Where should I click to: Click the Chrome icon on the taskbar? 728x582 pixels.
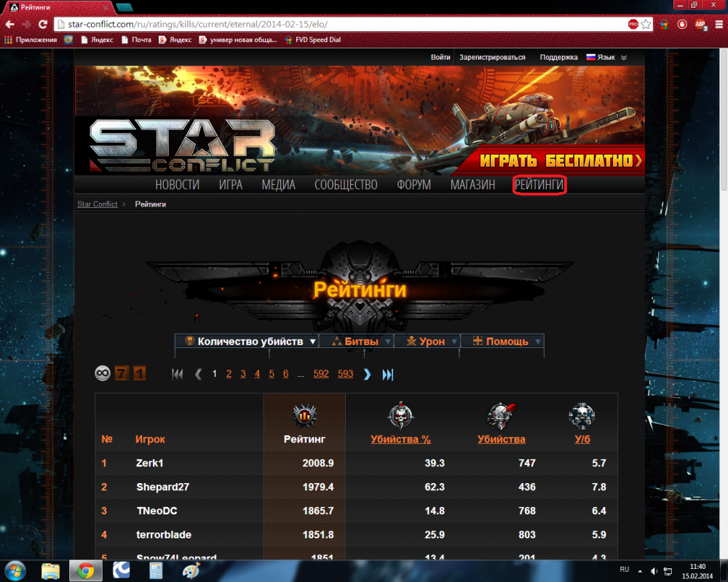pos(85,571)
